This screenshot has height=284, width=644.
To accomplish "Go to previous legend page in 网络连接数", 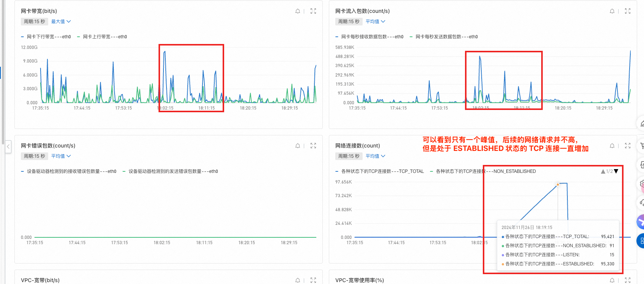I will pos(603,171).
